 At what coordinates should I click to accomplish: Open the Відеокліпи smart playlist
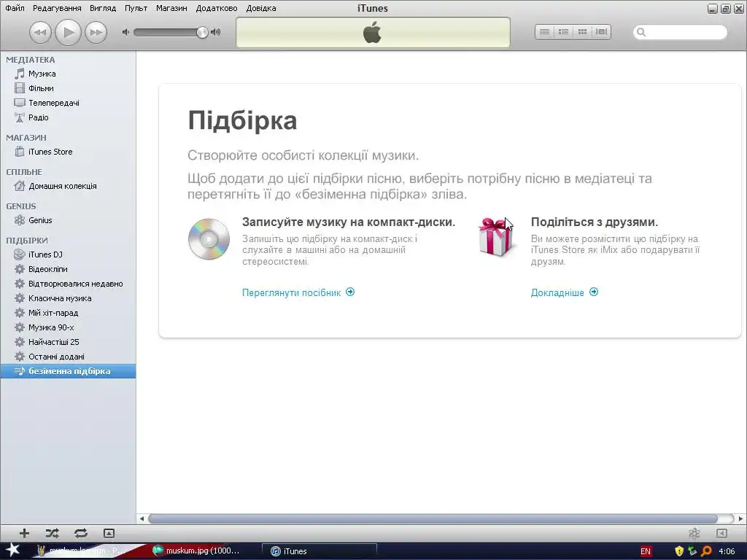tap(68, 269)
